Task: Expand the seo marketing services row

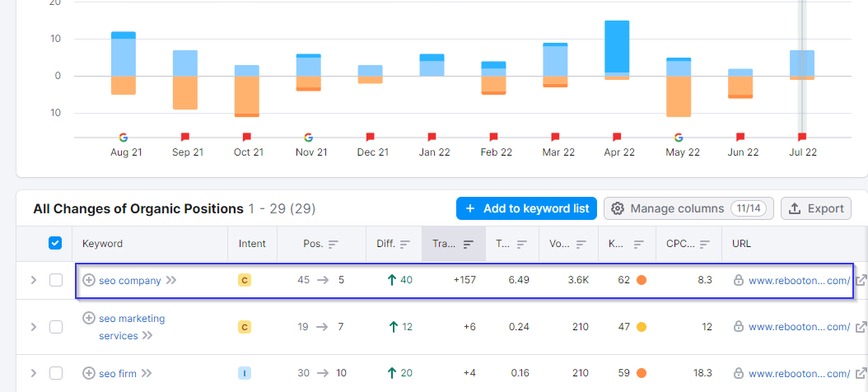Action: pos(33,327)
